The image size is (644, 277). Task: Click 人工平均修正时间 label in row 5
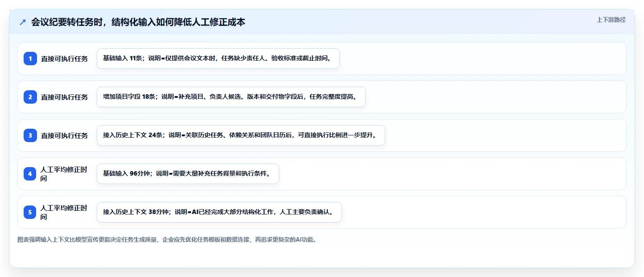[64, 212]
